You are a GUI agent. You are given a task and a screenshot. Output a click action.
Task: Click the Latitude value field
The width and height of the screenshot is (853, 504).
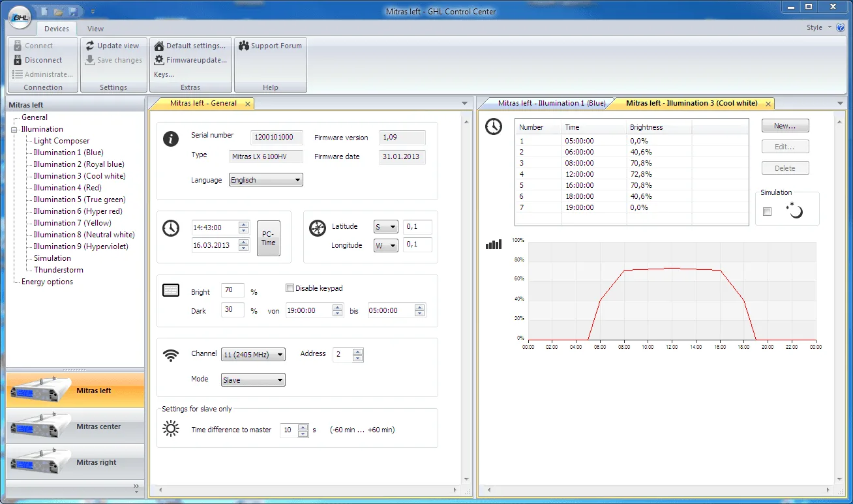[x=417, y=227]
